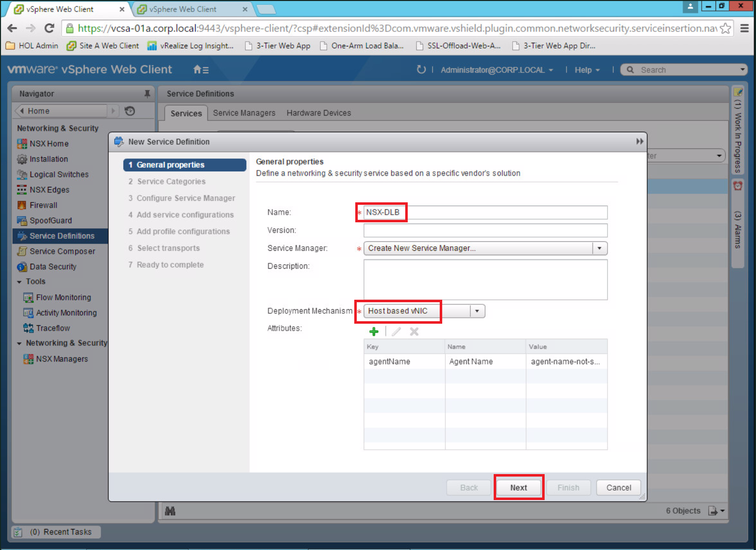Click Home back button in navigator
This screenshot has width=756, height=550.
click(x=61, y=111)
